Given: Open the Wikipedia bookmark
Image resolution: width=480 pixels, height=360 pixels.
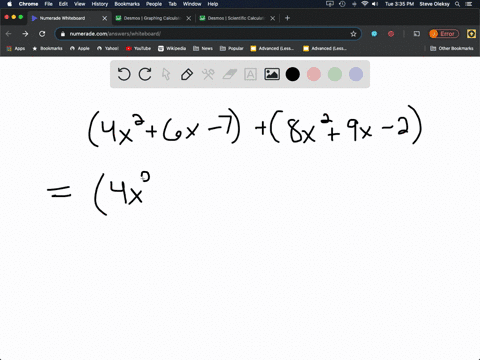Looking at the screenshot, I should [x=172, y=48].
